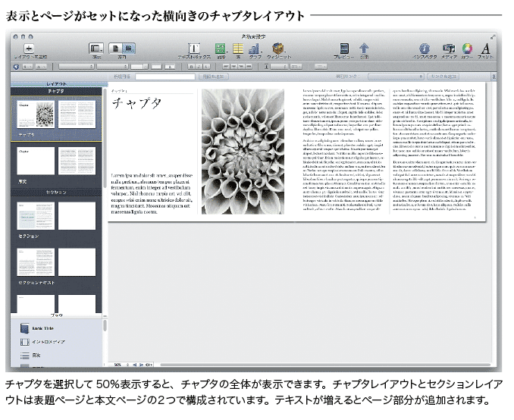The image size is (514, 420).
Task: Open the shapes (図形) tool
Action: [221, 49]
